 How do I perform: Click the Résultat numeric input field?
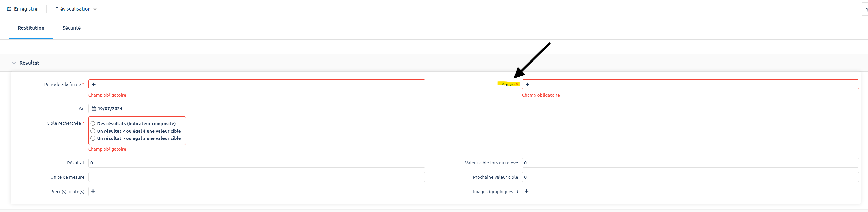pyautogui.click(x=256, y=163)
